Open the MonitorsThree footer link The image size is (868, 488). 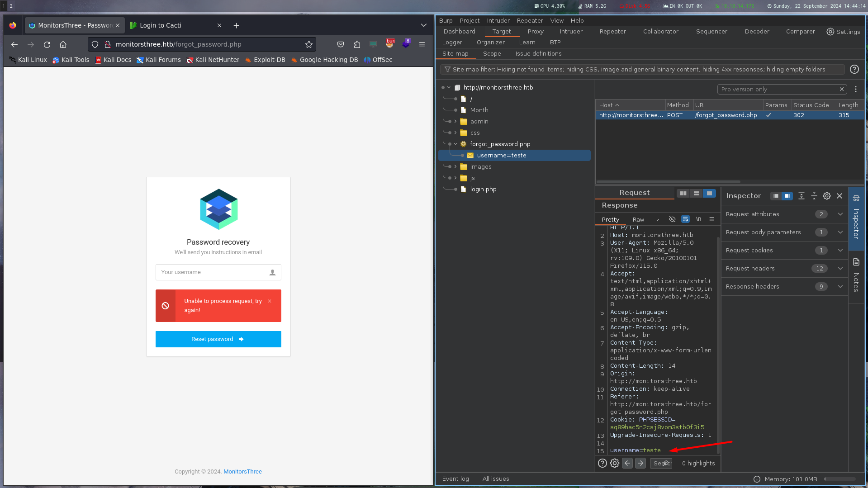(242, 471)
